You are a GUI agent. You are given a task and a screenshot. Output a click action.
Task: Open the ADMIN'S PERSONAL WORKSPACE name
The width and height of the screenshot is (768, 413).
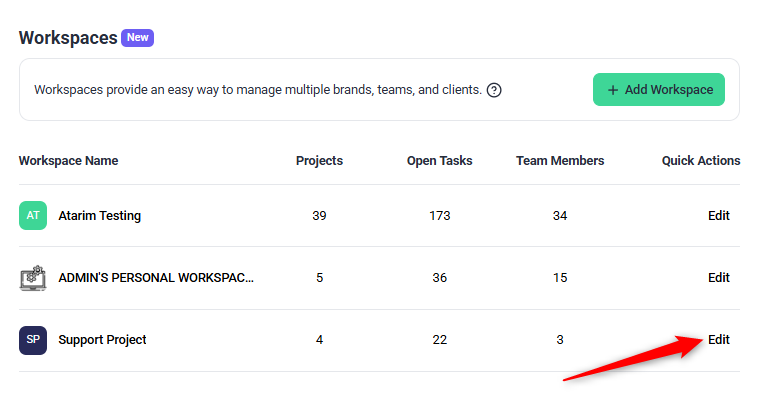[155, 278]
